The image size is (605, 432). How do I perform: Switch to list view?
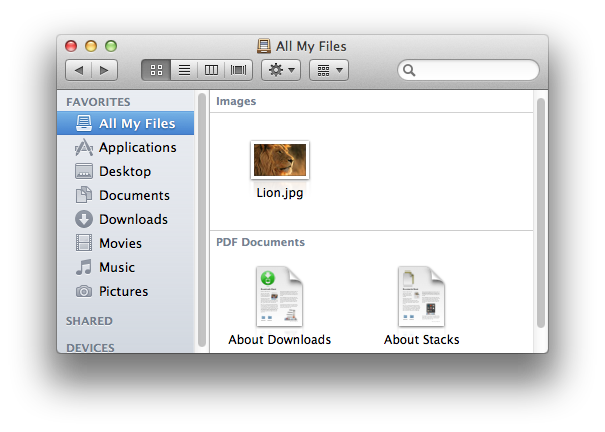[184, 70]
